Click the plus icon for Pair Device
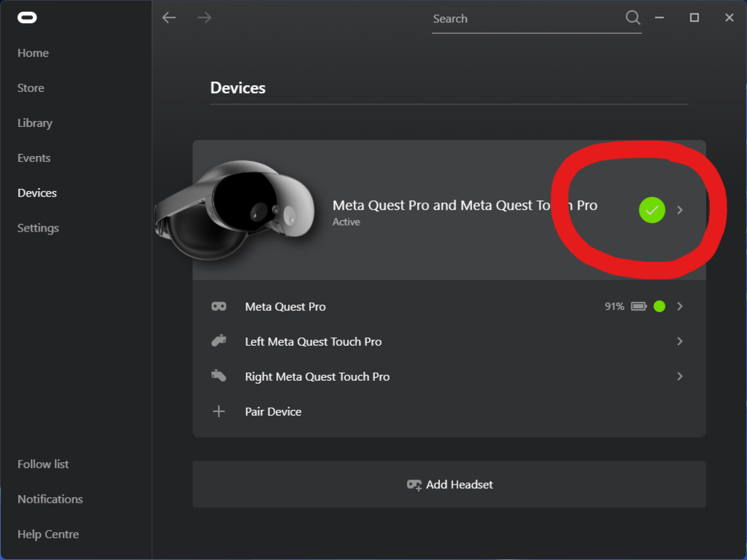 219,411
